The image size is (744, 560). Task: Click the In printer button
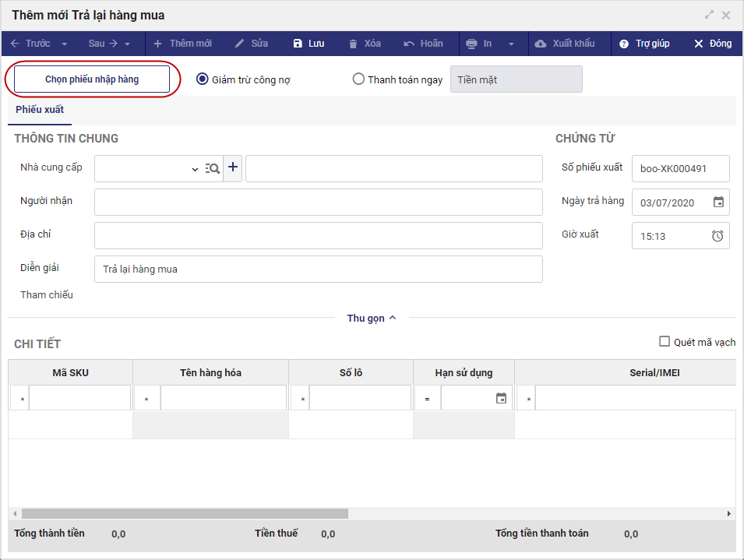coord(479,44)
